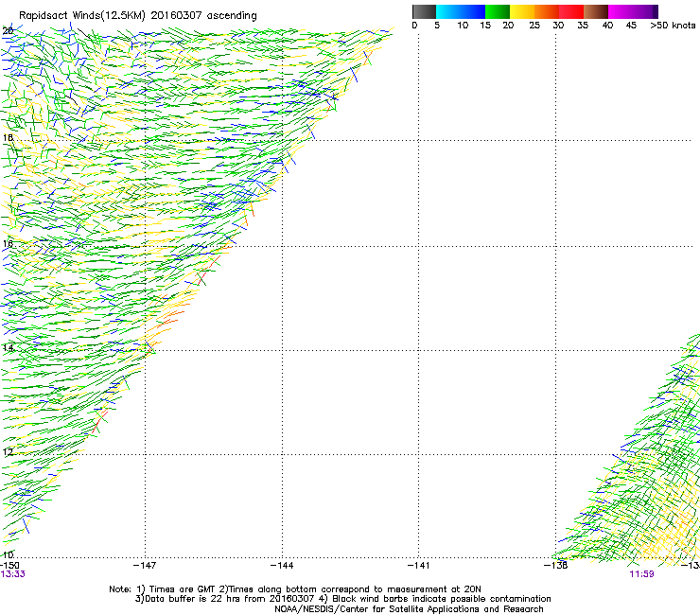700x615 pixels.
Task: Click the '12' latitude label
Action: coord(8,452)
